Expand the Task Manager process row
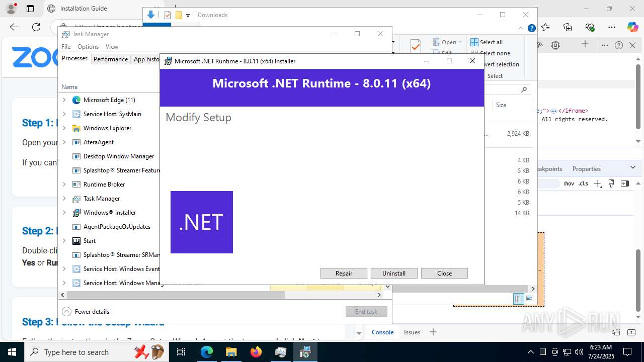Screen dimensions: 644x362 [x=64, y=199]
